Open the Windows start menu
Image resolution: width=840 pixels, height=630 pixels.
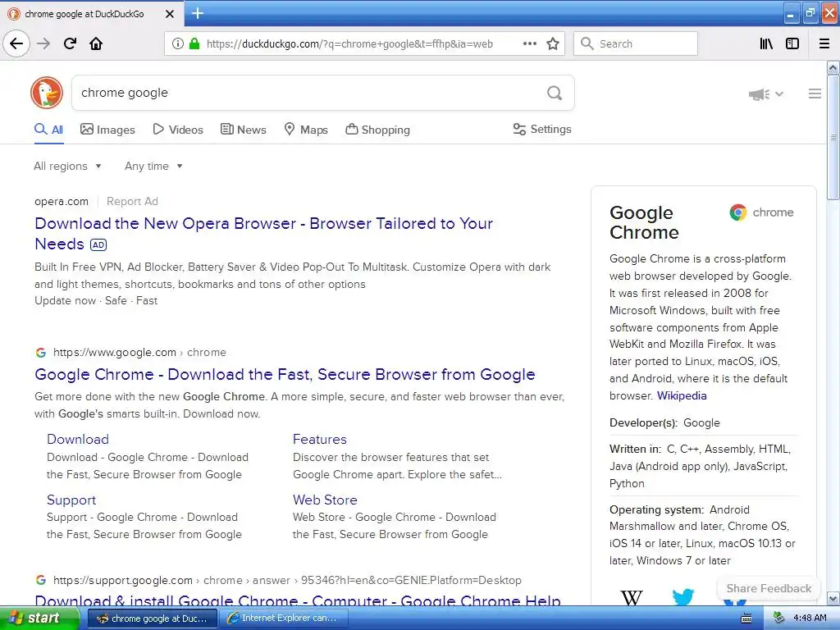point(39,618)
